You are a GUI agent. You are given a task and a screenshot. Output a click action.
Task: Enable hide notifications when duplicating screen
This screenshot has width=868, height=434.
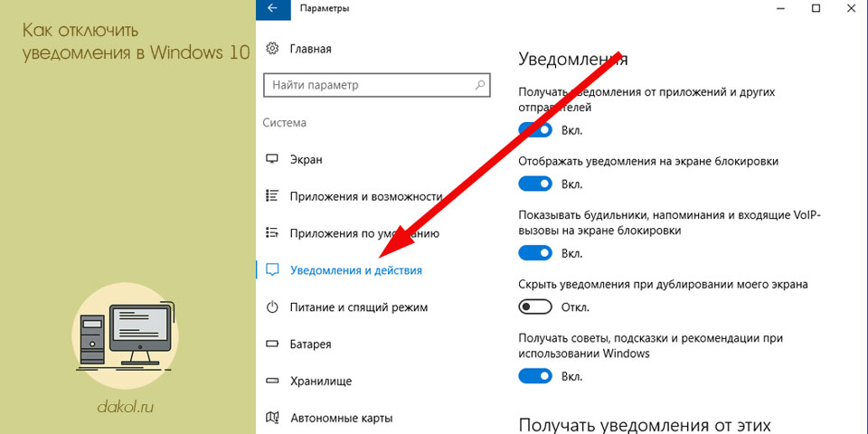coord(535,307)
